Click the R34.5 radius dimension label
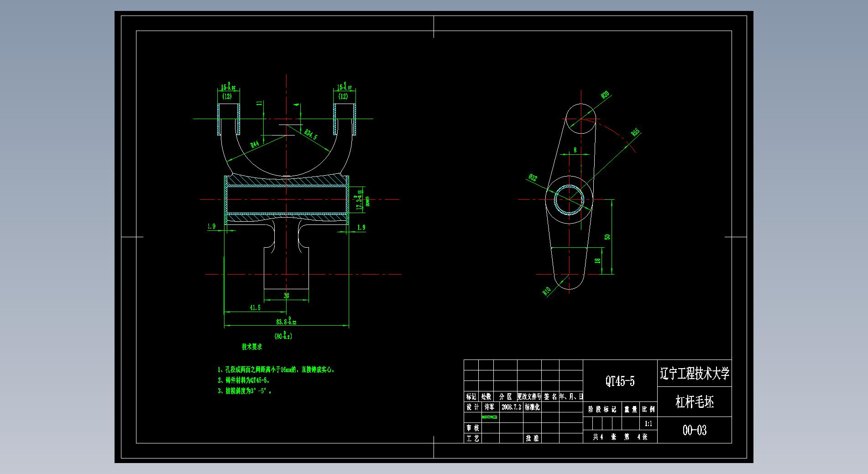The width and height of the screenshot is (868, 474). (311, 134)
